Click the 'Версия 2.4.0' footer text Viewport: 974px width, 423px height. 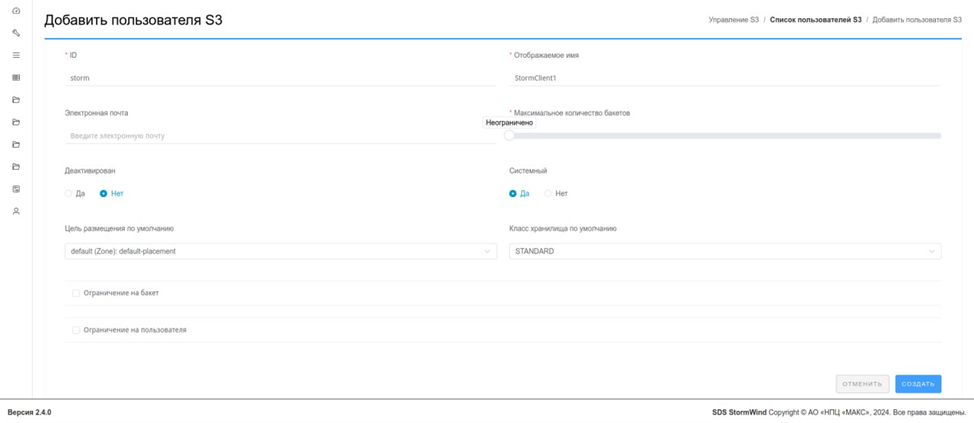click(x=29, y=412)
